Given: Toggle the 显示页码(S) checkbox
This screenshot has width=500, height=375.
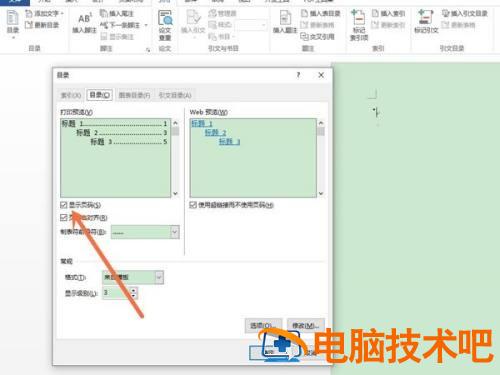Looking at the screenshot, I should (64, 205).
